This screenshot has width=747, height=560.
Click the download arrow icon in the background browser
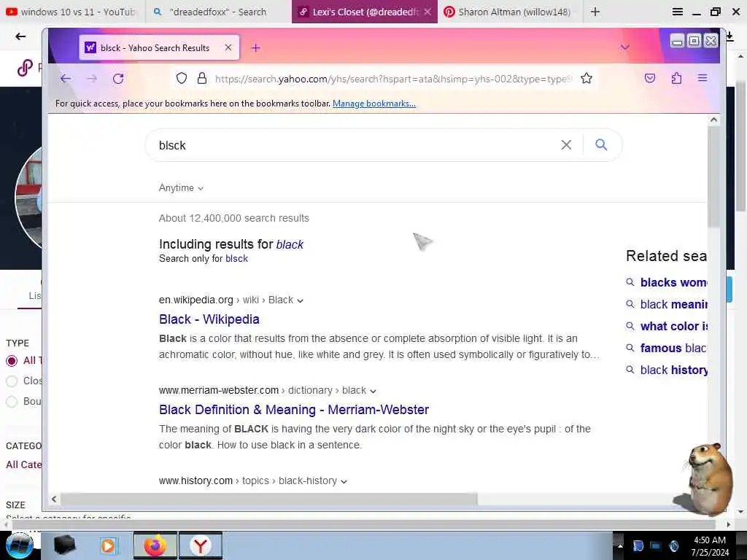[729, 37]
